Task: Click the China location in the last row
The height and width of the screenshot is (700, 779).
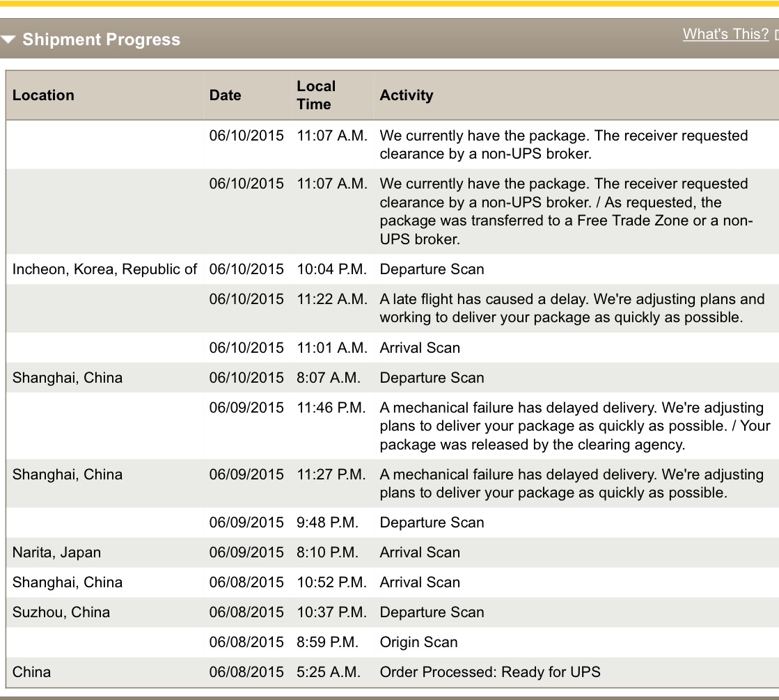Action: [31, 671]
